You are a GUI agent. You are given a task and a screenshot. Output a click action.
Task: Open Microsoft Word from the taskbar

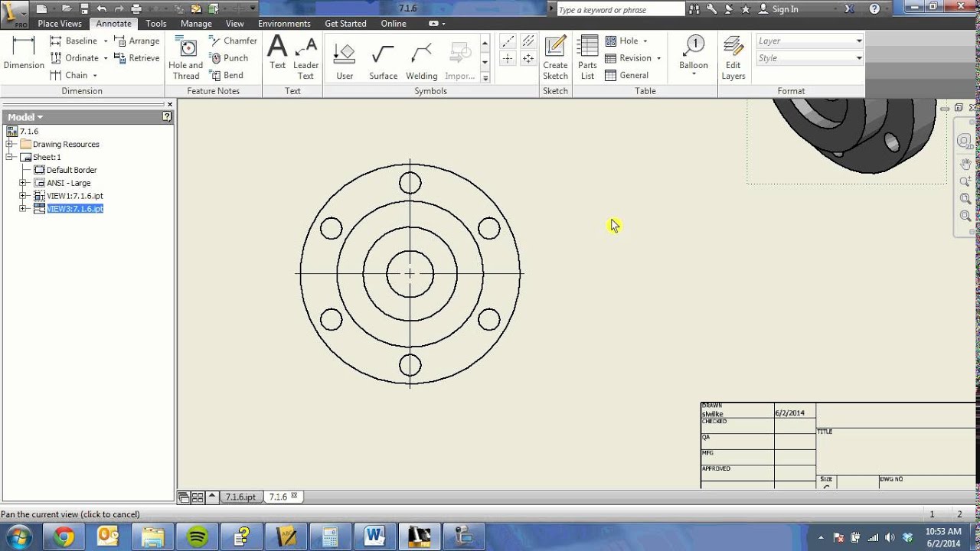pyautogui.click(x=374, y=537)
